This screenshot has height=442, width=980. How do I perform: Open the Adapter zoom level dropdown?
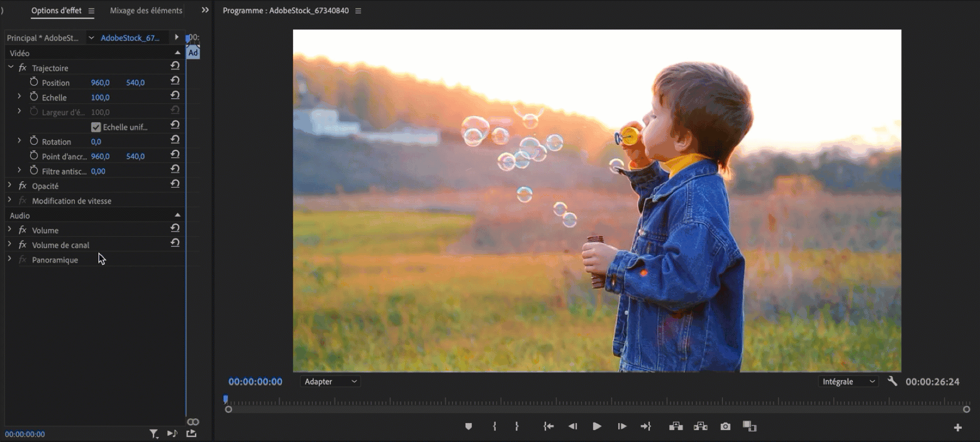[x=331, y=382]
